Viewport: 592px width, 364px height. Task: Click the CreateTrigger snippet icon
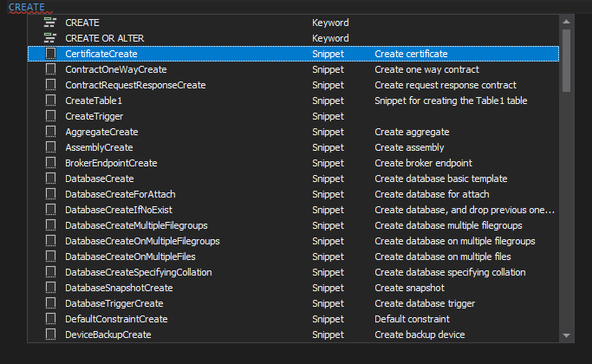(x=50, y=116)
